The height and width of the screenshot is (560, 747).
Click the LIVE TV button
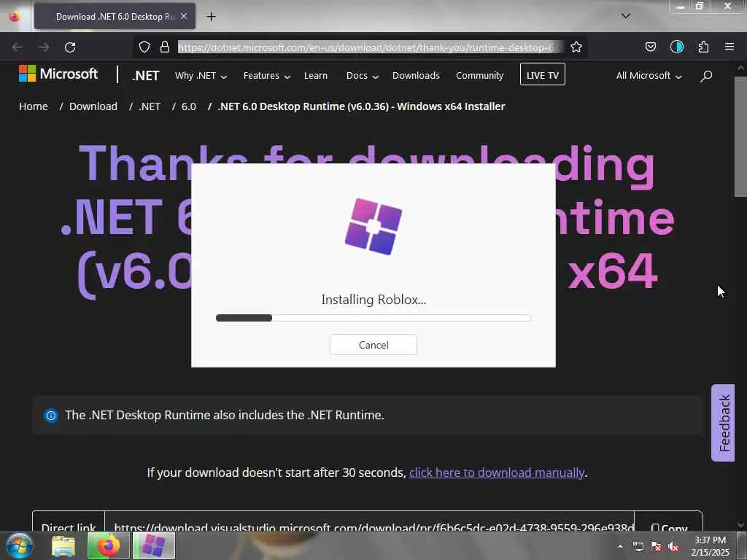click(542, 74)
